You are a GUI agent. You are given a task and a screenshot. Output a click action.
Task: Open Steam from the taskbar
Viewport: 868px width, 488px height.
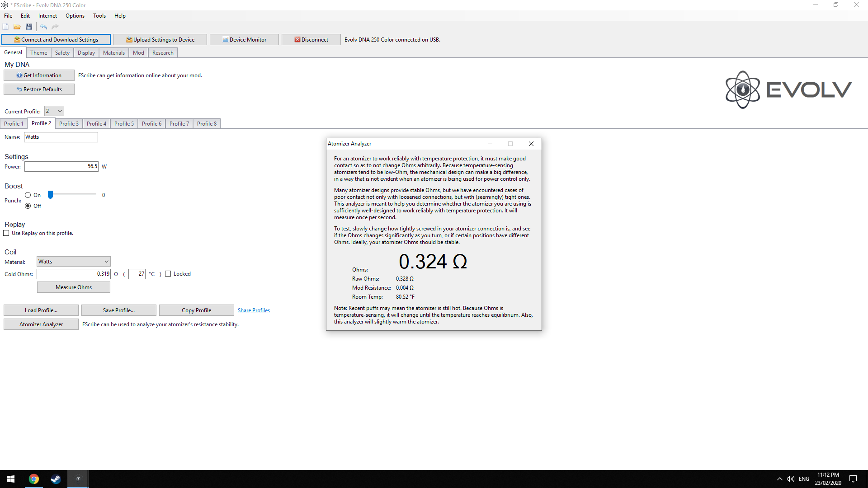pyautogui.click(x=56, y=479)
